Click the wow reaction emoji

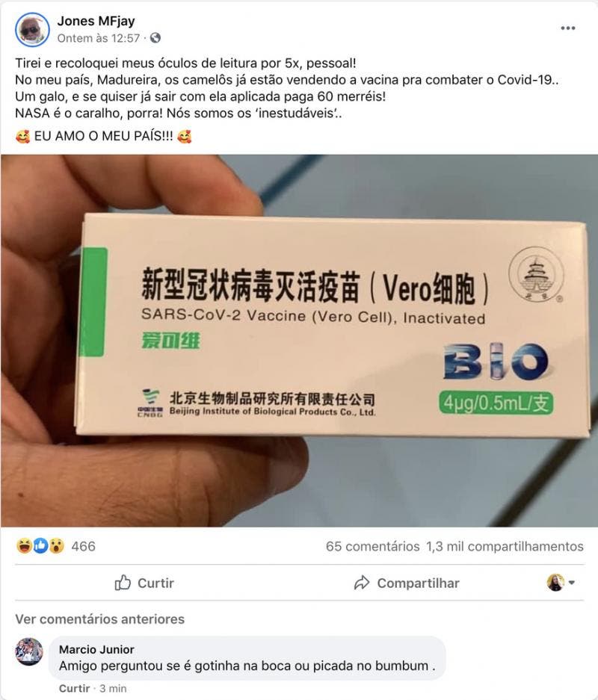[x=57, y=546]
